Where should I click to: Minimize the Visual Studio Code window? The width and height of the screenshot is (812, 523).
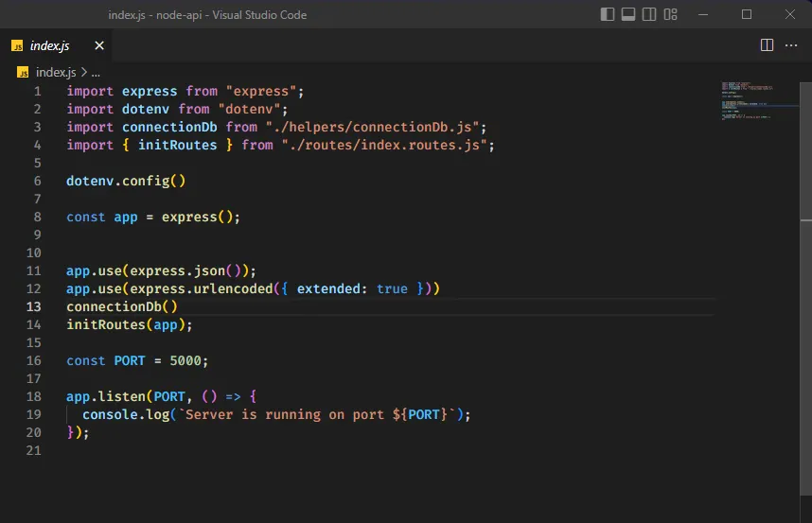tap(703, 14)
